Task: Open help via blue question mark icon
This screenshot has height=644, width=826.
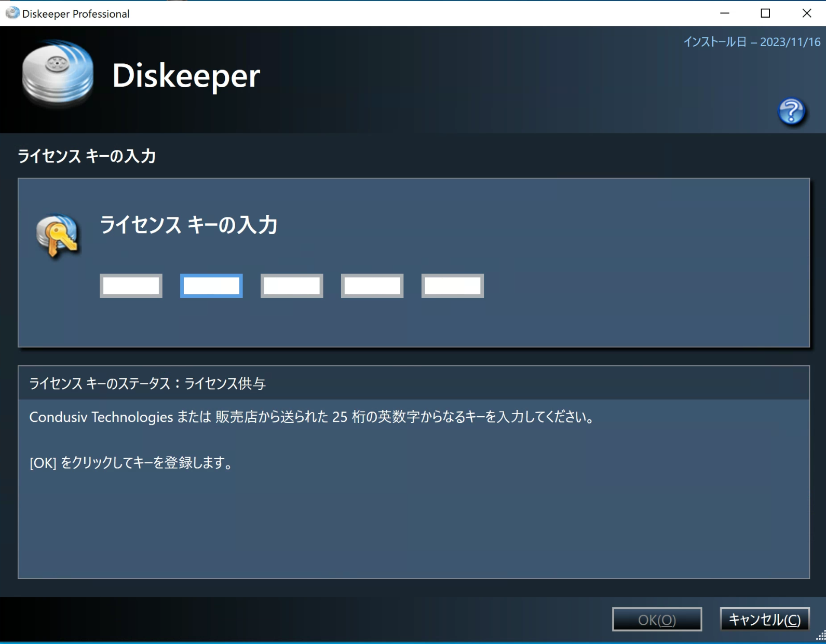Action: coord(791,111)
